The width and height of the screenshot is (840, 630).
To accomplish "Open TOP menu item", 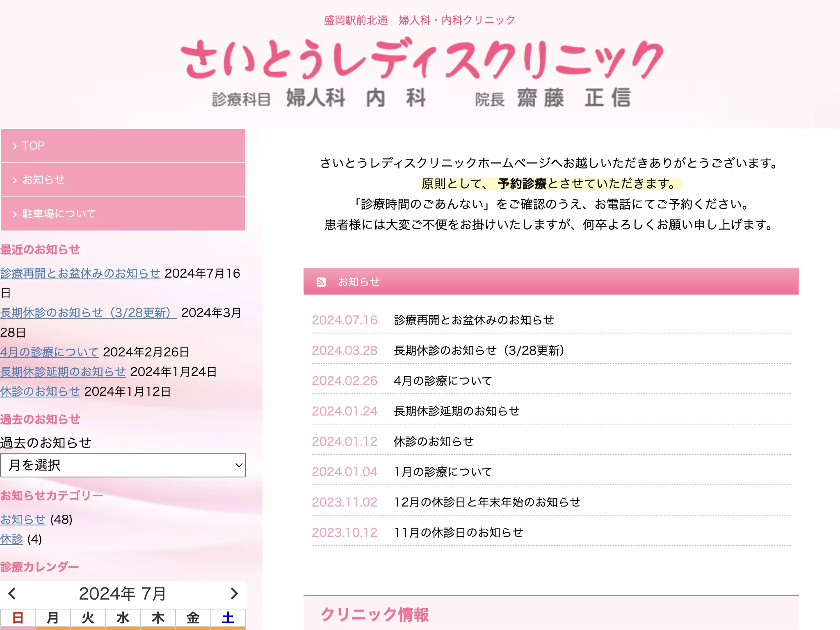I will click(123, 146).
